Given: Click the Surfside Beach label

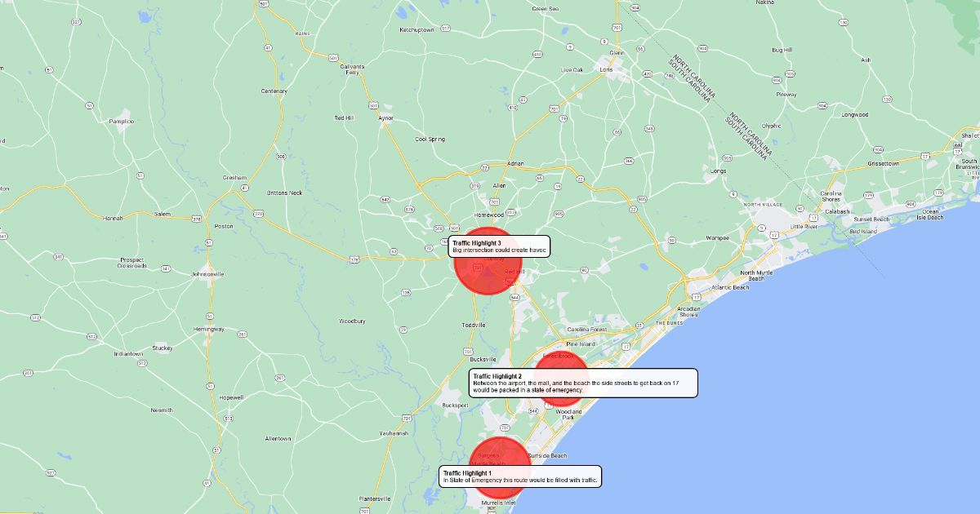Looking at the screenshot, I should pyautogui.click(x=547, y=456).
